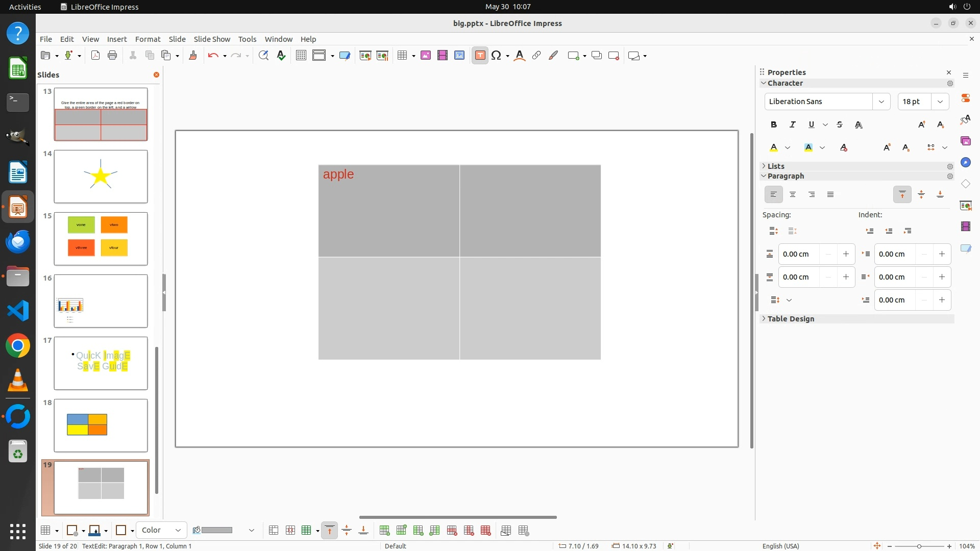980x551 pixels.
Task: Expand the Table Design section
Action: coord(791,319)
